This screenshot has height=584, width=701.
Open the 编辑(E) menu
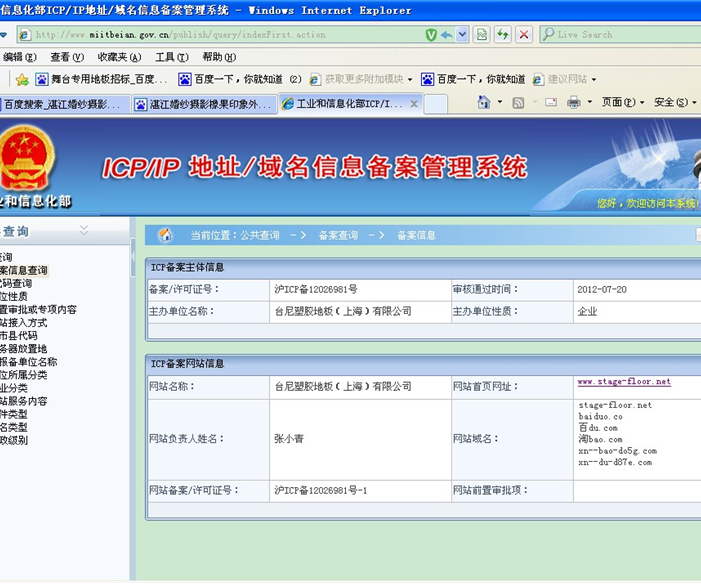click(20, 57)
